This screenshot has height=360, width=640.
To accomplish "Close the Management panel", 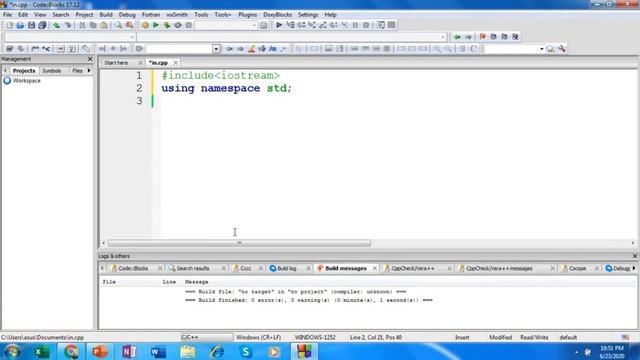I will tap(90, 59).
